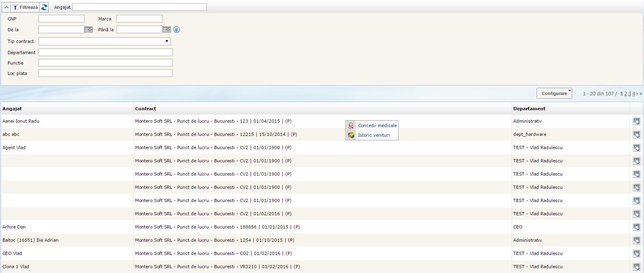
Task: Open row actions icon for CEO Vlad
Action: point(636,254)
